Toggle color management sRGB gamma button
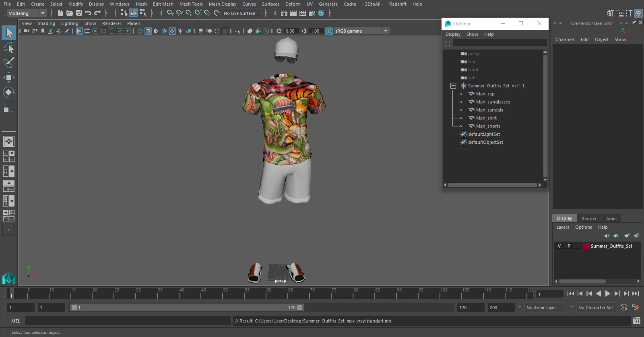Screen dimensions: 644x337 (x=329, y=31)
